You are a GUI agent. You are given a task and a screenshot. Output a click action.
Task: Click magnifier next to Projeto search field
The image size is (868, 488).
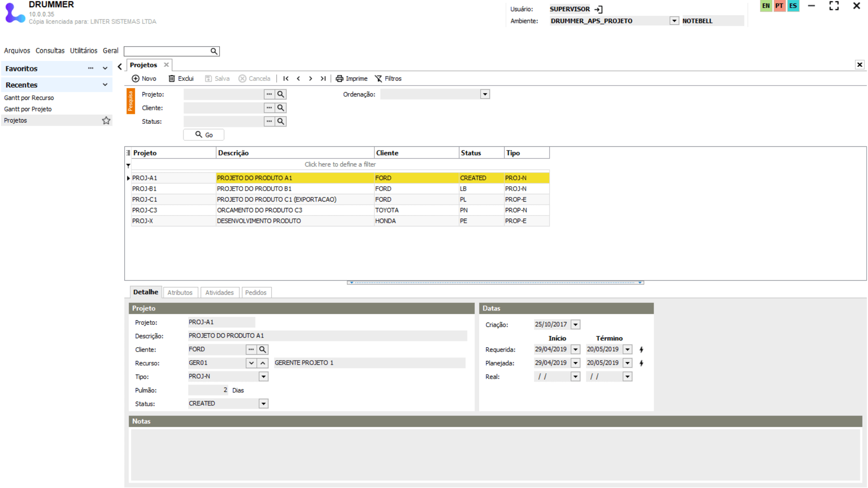coord(281,94)
